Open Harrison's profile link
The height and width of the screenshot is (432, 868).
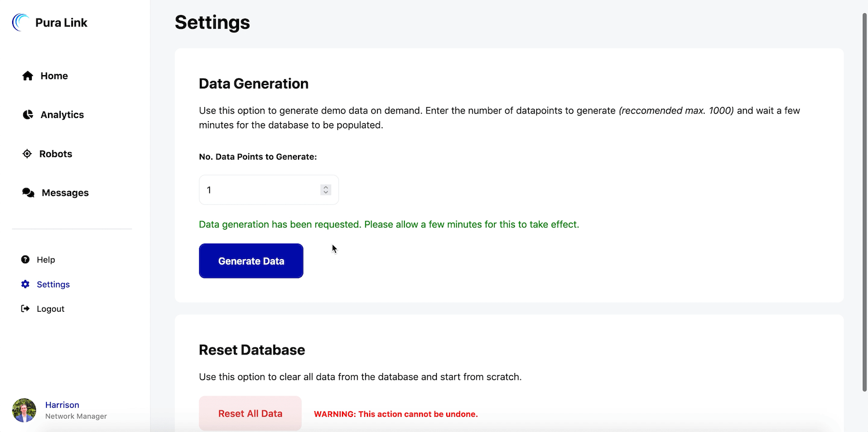[x=62, y=404]
